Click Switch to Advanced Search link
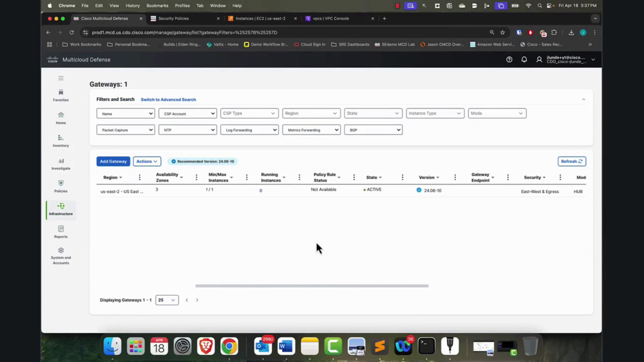Image resolution: width=644 pixels, height=362 pixels. [168, 100]
